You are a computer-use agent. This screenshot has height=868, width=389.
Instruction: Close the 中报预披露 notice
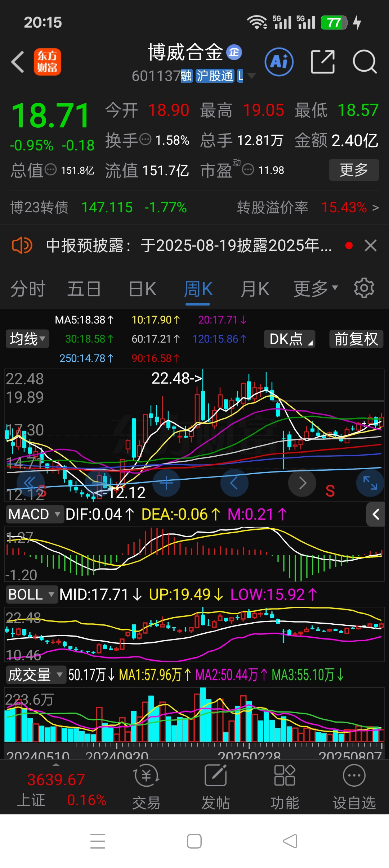tap(370, 245)
